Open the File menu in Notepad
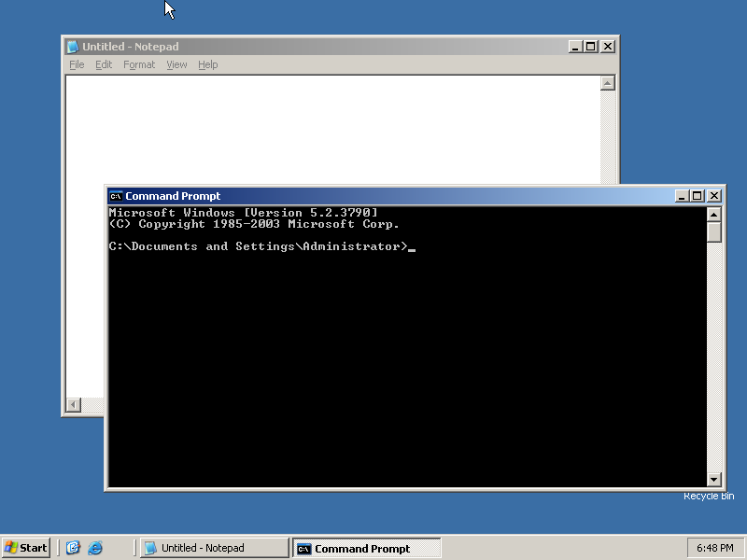Screen dimensions: 747x560 tap(77, 64)
